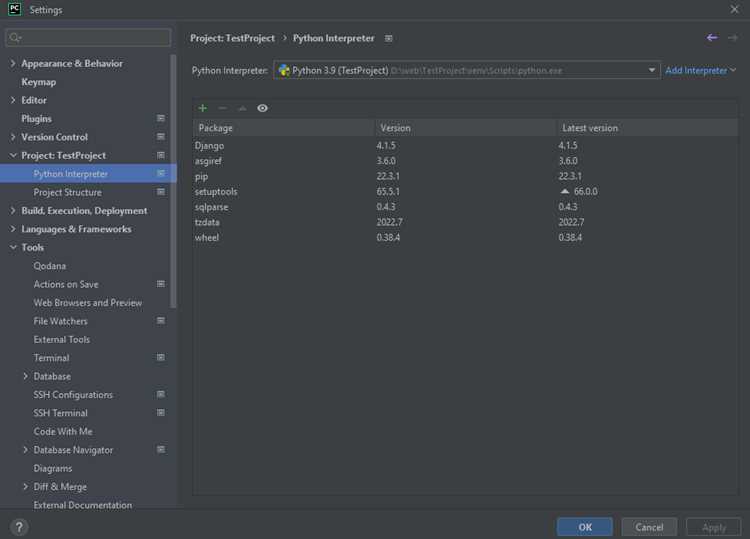
Task: Sort by the Package column header
Action: [284, 128]
